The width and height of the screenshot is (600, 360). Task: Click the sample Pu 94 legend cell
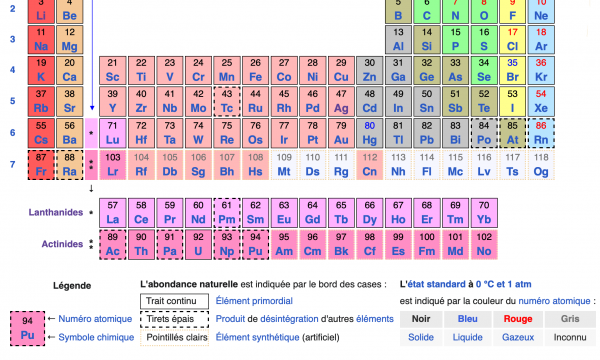coord(28,329)
